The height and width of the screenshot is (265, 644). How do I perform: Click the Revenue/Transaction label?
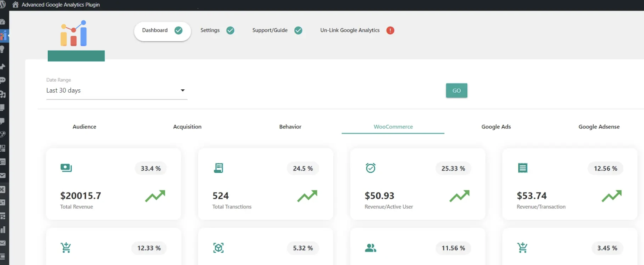pos(541,207)
